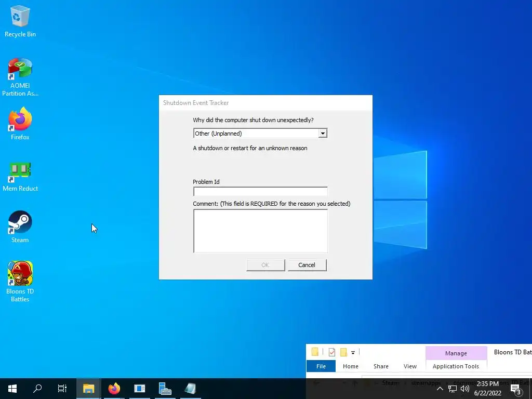Screen dimensions: 532x399
Task: Open the Windows Start menu
Action: [12, 389]
